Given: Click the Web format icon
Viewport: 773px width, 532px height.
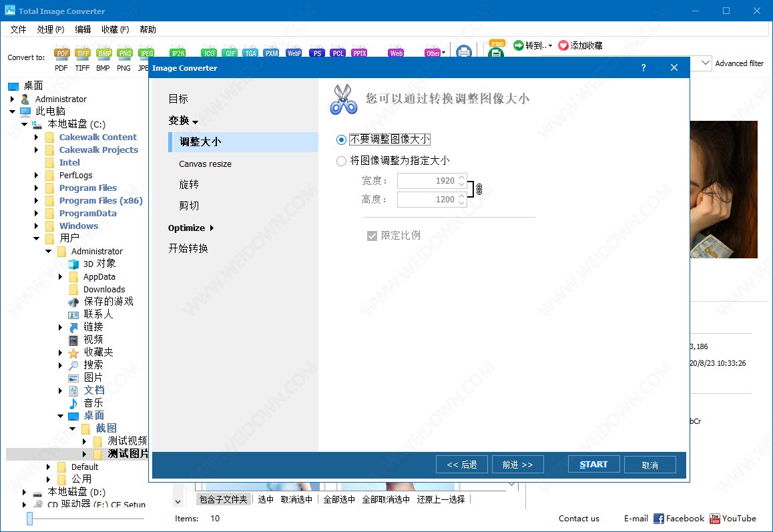Looking at the screenshot, I should pos(397,53).
